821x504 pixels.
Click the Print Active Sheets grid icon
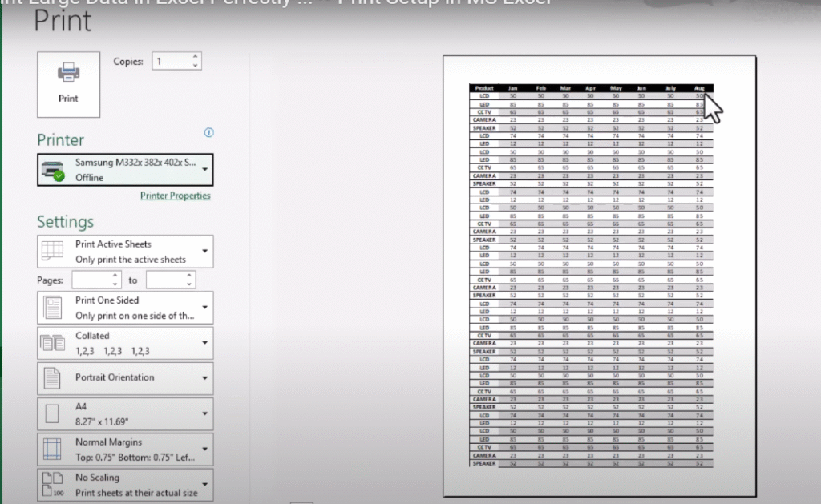(52, 251)
